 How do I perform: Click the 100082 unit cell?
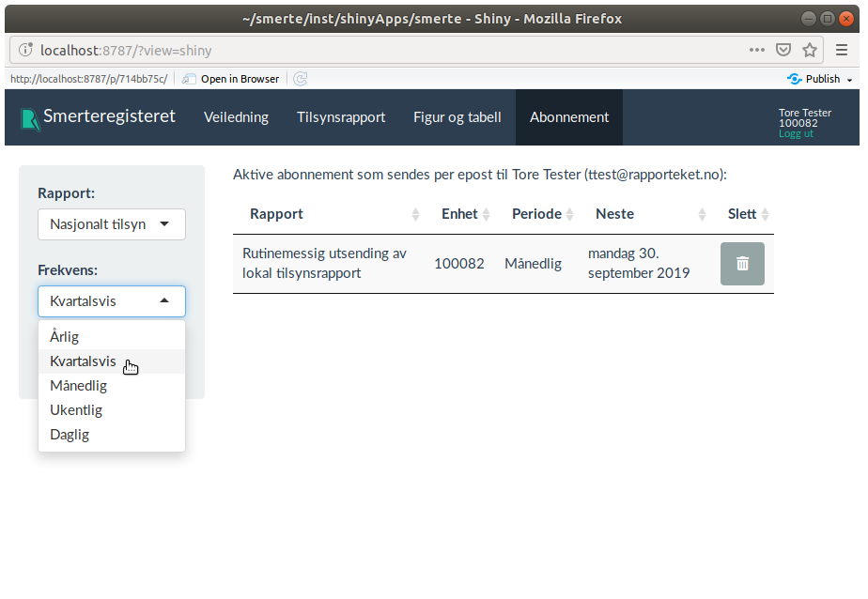point(459,264)
